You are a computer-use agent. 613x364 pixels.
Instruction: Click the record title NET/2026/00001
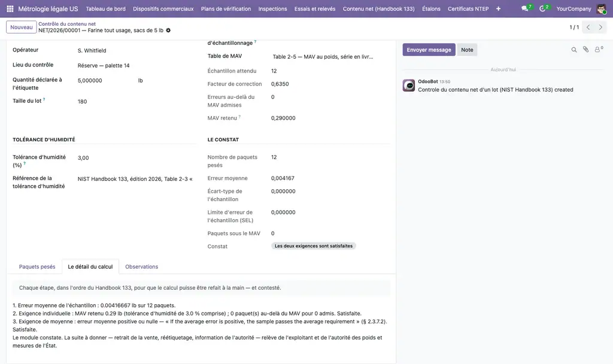click(101, 31)
